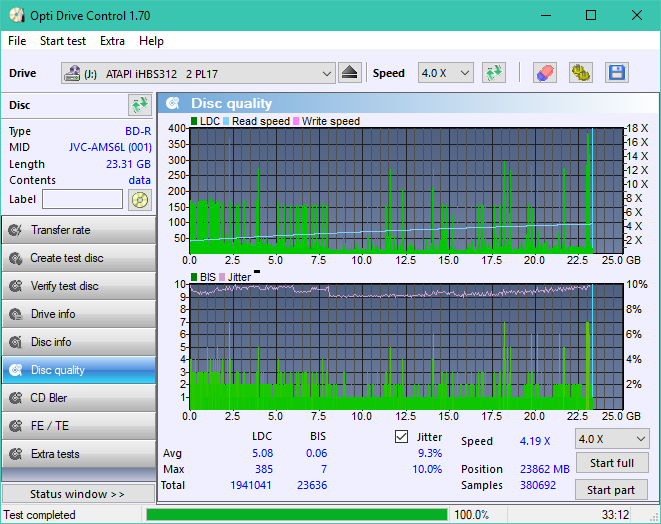Click the BIS legend swatch
This screenshot has height=524, width=661.
pos(194,277)
